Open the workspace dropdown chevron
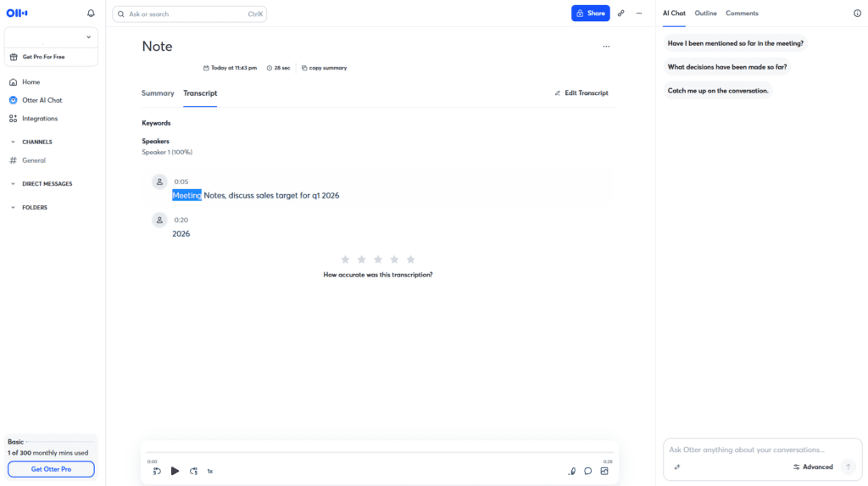868x486 pixels. pos(88,37)
